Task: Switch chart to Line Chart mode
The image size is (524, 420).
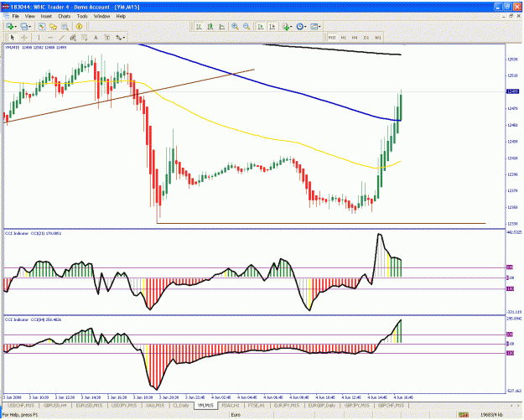Action: click(221, 26)
